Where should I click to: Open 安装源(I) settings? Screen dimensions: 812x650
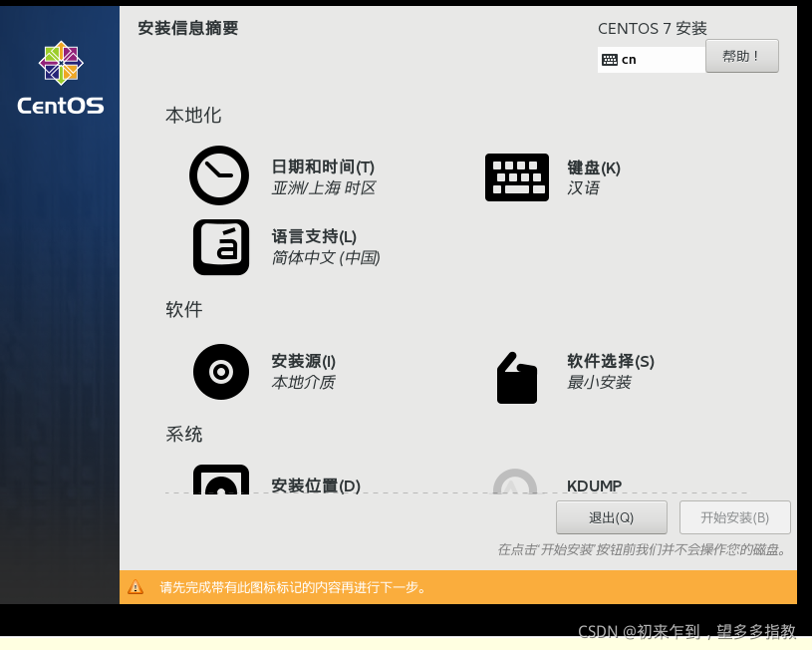(x=304, y=361)
